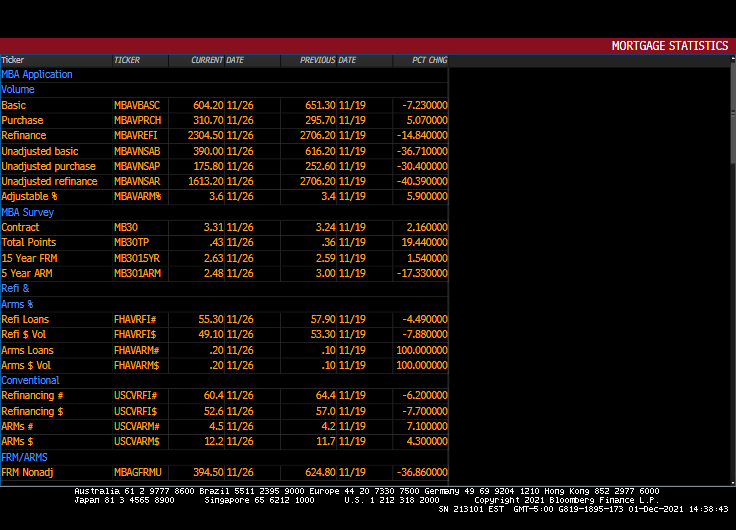Click the FRM Nonadj row label

tap(28, 472)
